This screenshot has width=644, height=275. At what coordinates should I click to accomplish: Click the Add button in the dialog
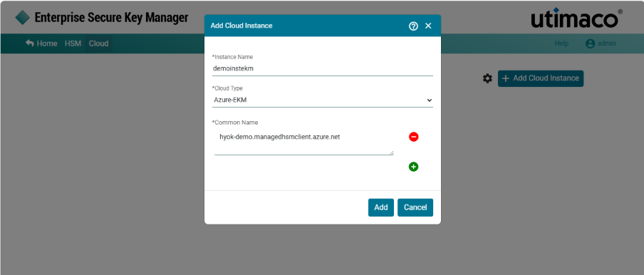pos(380,207)
